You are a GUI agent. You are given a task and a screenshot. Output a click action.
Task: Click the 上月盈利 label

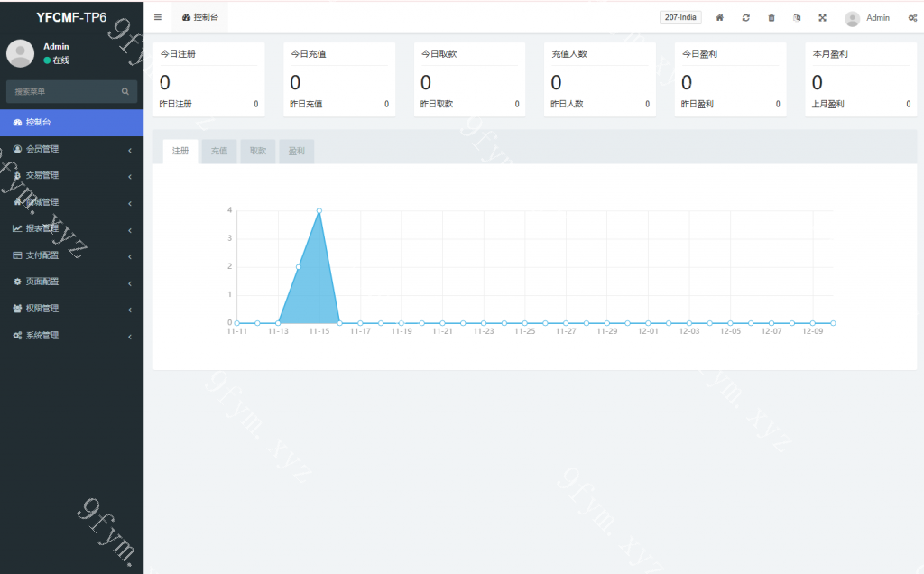[828, 104]
